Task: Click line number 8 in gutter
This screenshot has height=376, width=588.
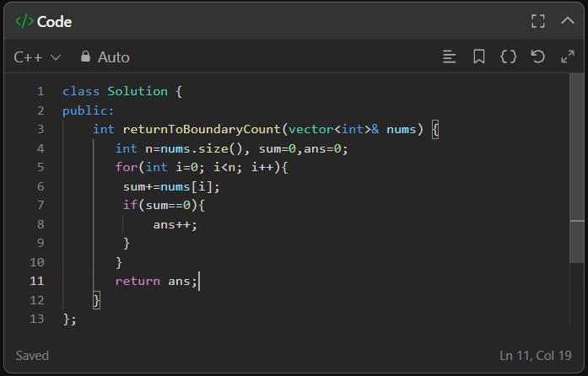Action: tap(40, 224)
